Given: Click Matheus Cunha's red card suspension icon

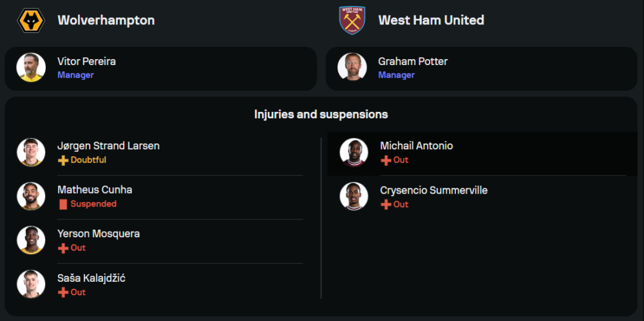Looking at the screenshot, I should point(63,204).
